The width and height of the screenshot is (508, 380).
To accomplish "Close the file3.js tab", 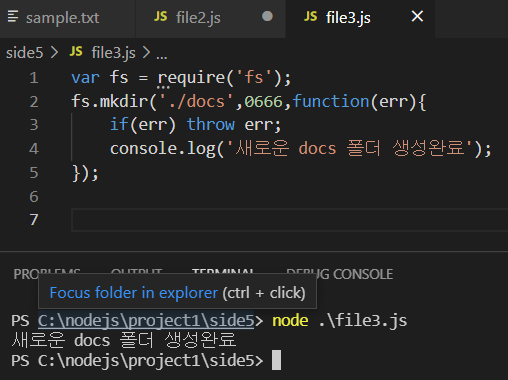I will point(417,16).
